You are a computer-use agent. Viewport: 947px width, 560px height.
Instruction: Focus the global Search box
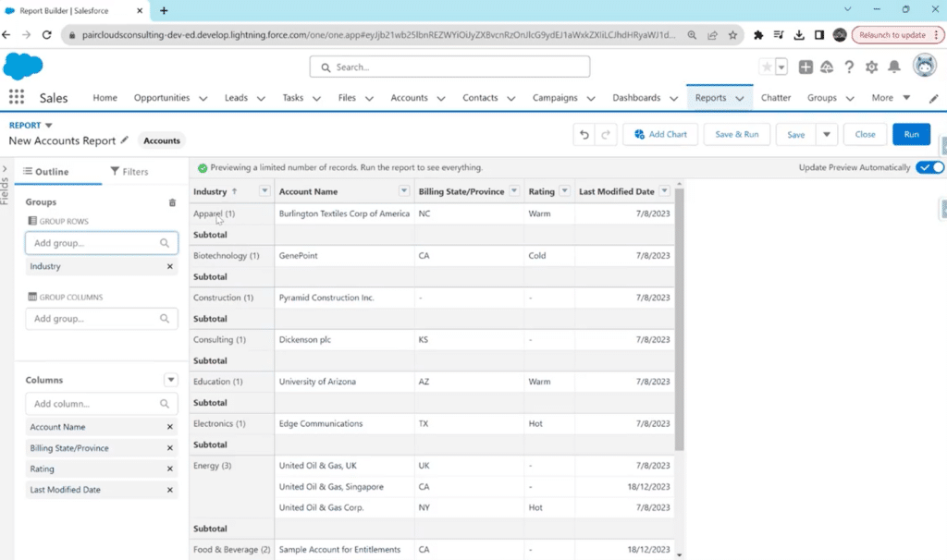click(x=449, y=67)
